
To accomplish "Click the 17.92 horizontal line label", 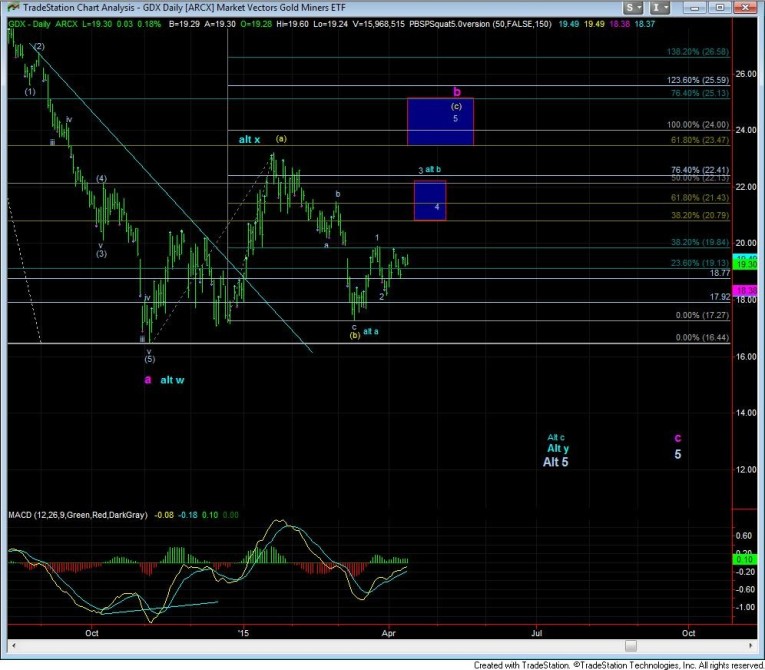I will 720,297.
